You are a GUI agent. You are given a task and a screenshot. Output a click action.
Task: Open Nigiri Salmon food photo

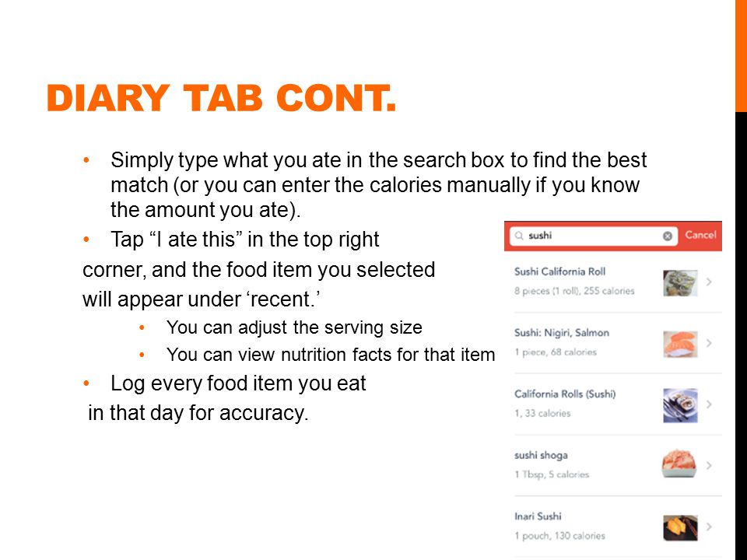pyautogui.click(x=680, y=344)
